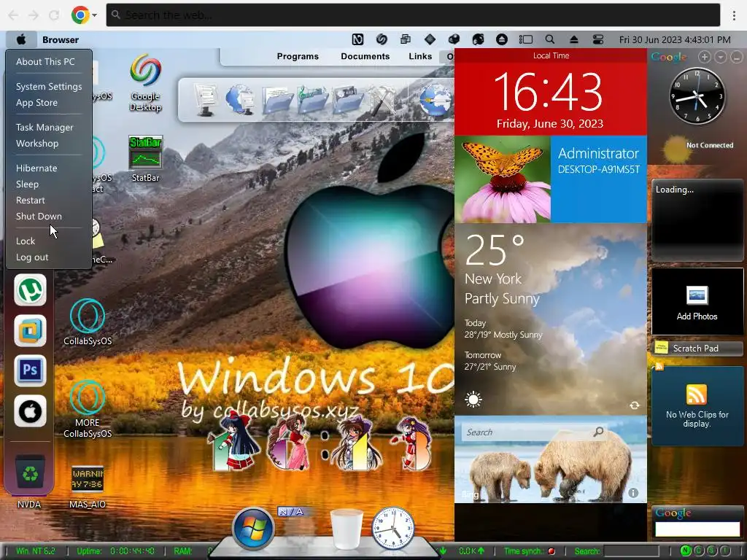This screenshot has width=747, height=560.
Task: Click the date and time in menu bar
Action: click(675, 39)
